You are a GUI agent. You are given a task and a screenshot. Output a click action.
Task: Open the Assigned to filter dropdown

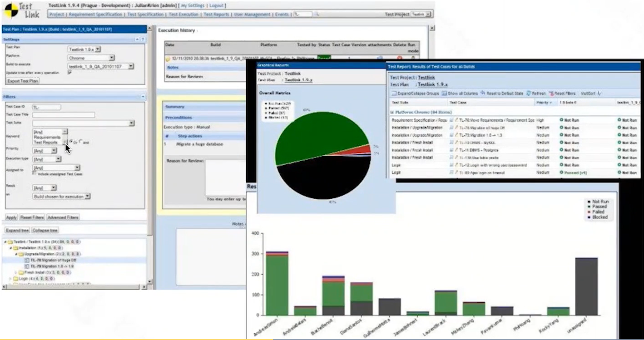56,168
